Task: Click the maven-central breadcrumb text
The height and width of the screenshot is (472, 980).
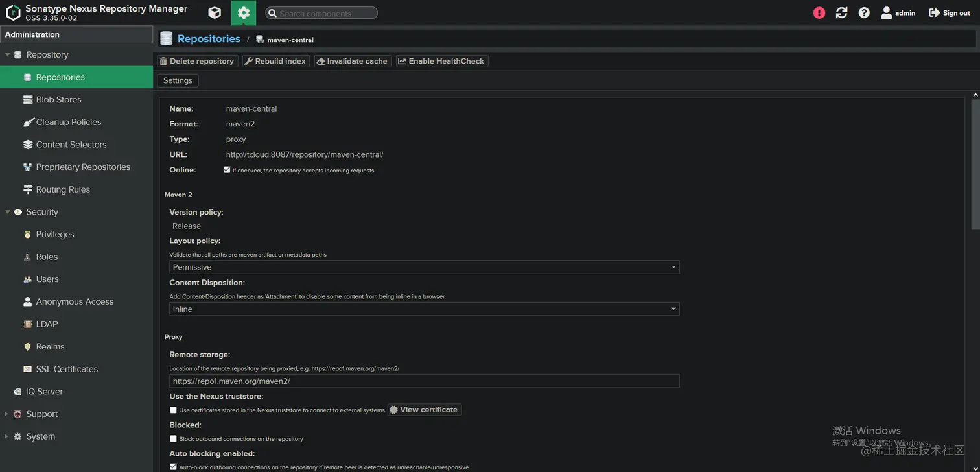Action: point(290,40)
